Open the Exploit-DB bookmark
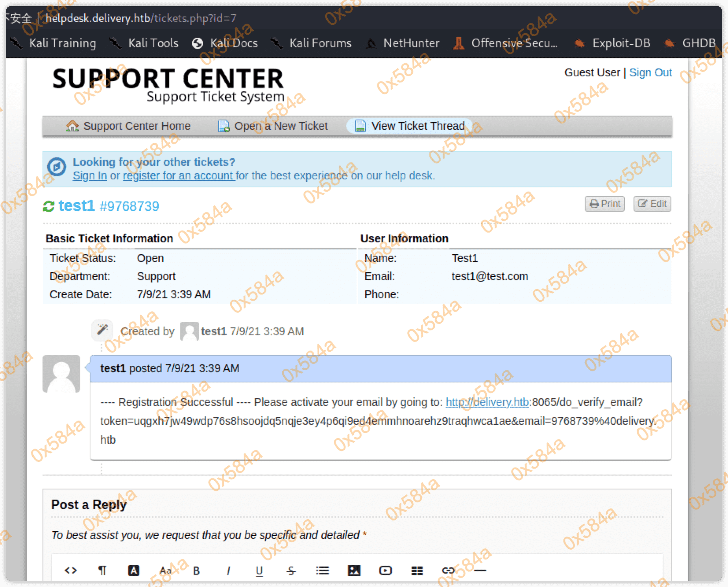The height and width of the screenshot is (587, 728). (613, 43)
